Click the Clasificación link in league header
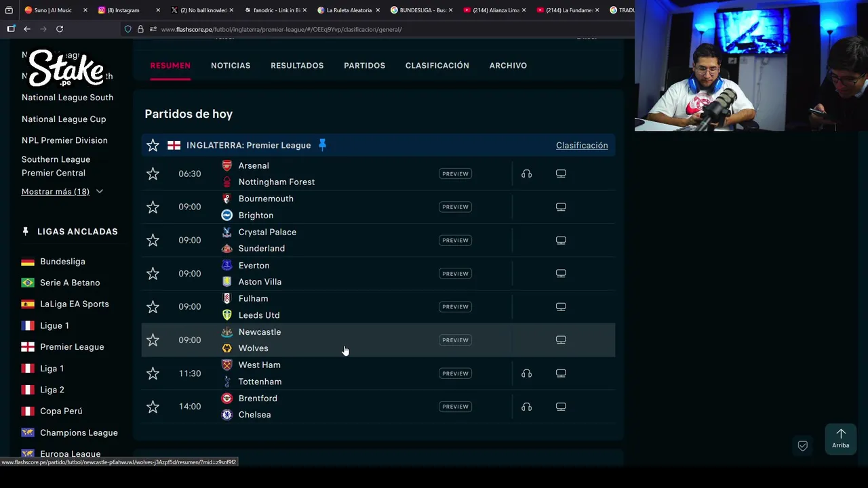The width and height of the screenshot is (868, 488). coord(582,145)
